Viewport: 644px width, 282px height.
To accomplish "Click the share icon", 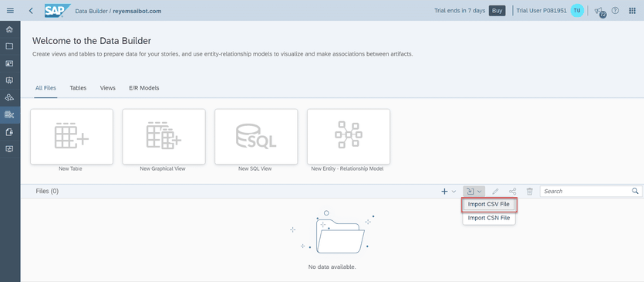I will [513, 192].
